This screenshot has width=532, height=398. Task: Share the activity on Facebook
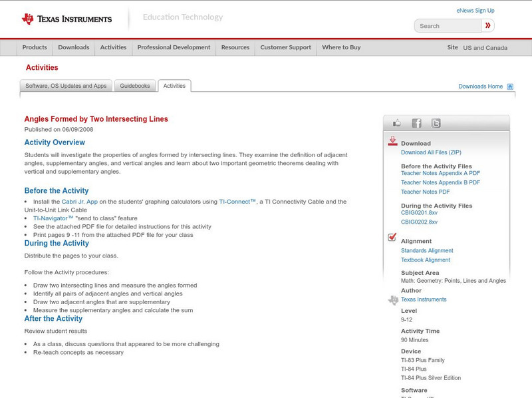tap(416, 123)
